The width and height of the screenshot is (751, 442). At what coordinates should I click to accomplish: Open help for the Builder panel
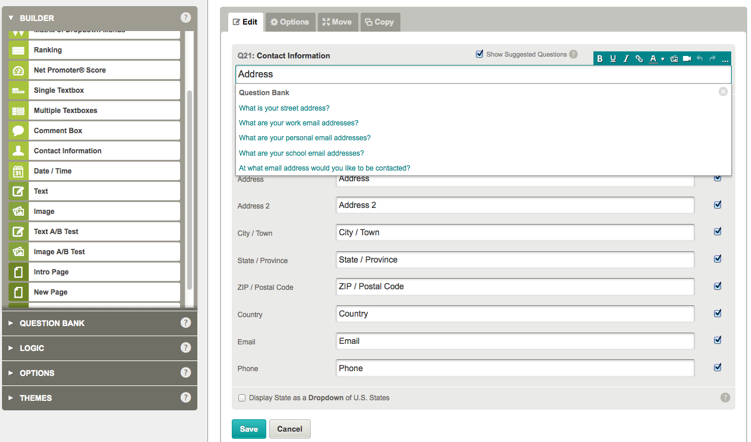(185, 18)
